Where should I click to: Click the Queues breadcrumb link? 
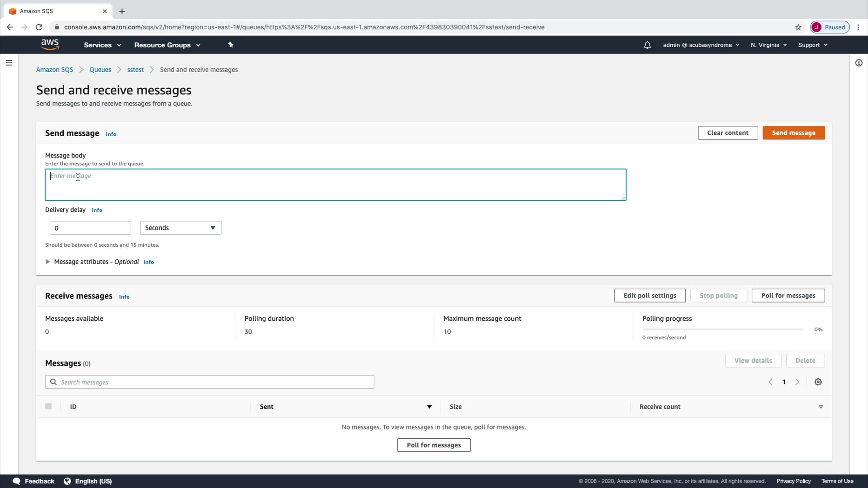coord(100,70)
